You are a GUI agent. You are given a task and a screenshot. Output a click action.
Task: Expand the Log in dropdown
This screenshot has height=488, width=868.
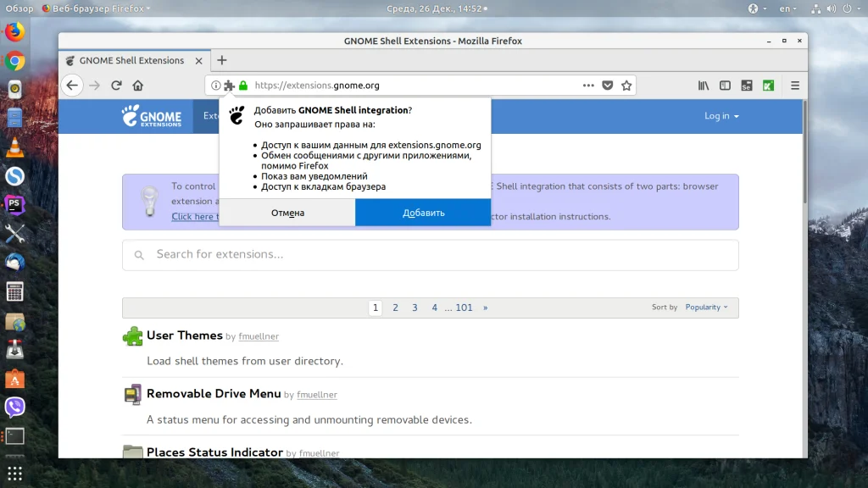click(721, 116)
